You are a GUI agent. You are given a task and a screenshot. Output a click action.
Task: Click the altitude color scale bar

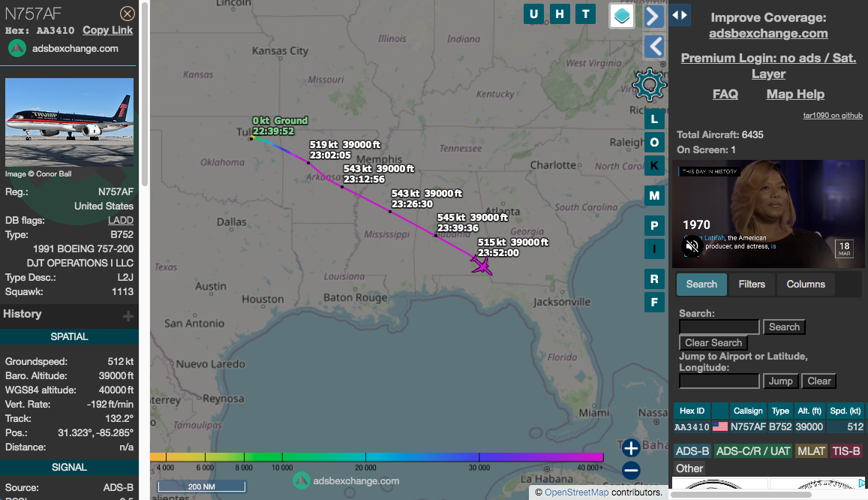point(377,456)
